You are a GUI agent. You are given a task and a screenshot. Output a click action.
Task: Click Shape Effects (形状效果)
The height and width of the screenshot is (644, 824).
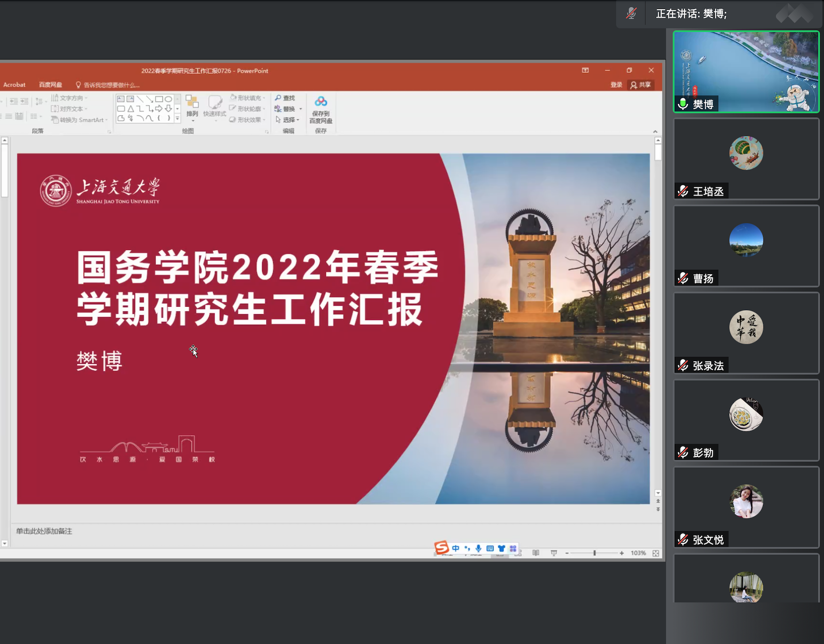[248, 120]
